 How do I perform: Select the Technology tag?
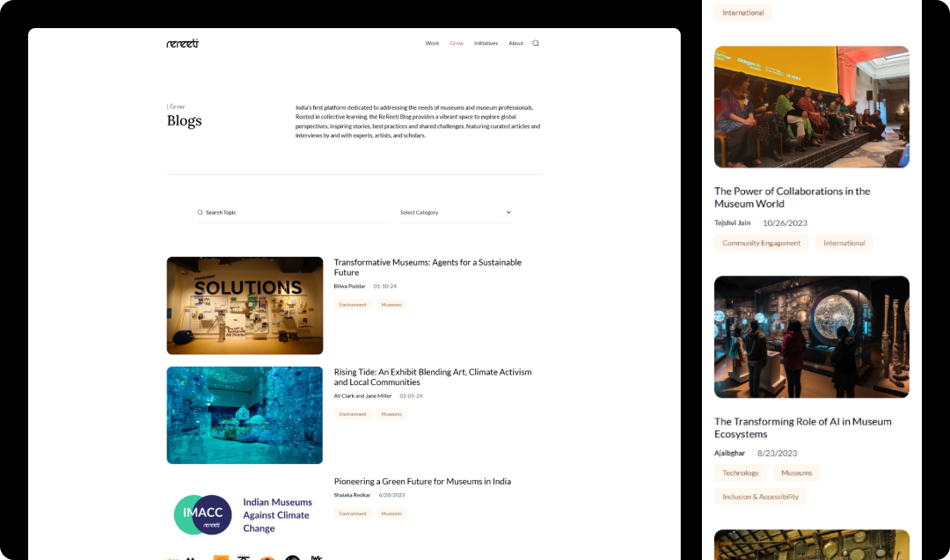pos(741,473)
